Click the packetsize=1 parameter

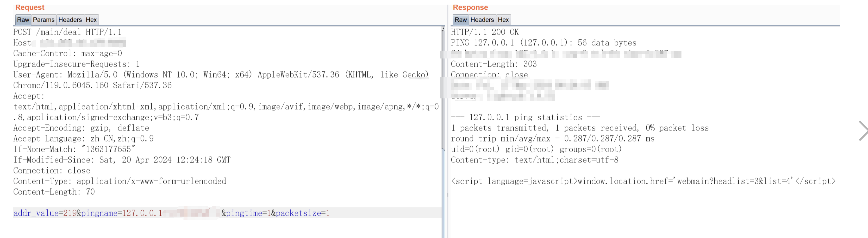[303, 213]
